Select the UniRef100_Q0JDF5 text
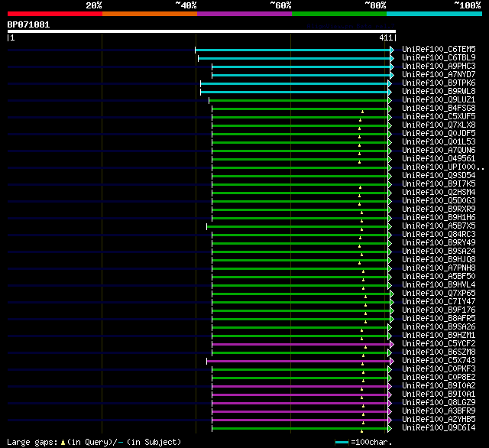 click(439, 134)
